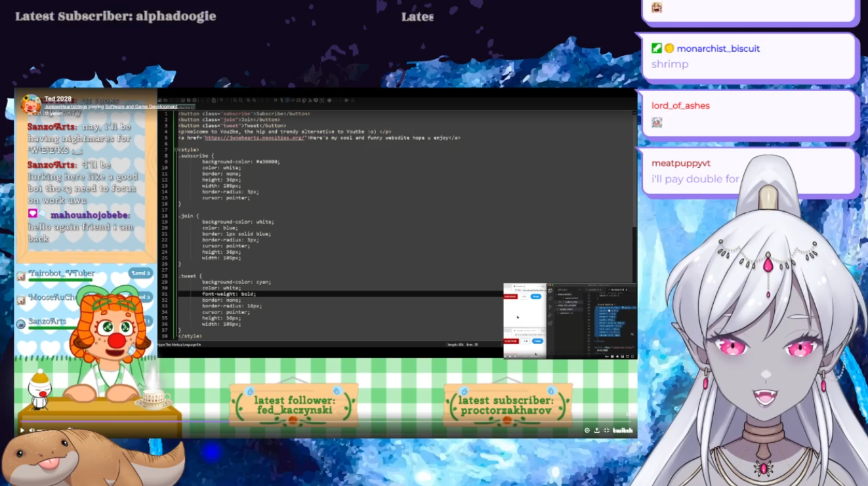Play the embedded Twitch video
This screenshot has width=868, height=486.
22,430
